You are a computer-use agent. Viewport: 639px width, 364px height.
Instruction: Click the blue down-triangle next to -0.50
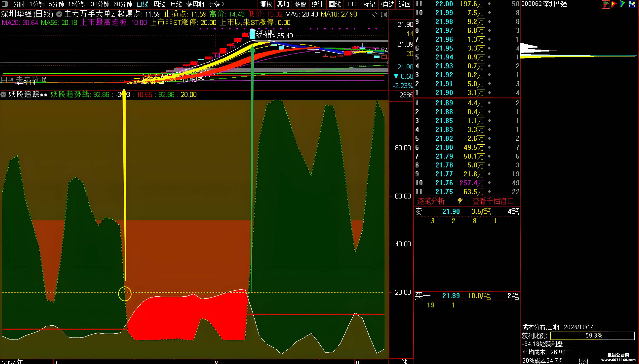[x=396, y=76]
